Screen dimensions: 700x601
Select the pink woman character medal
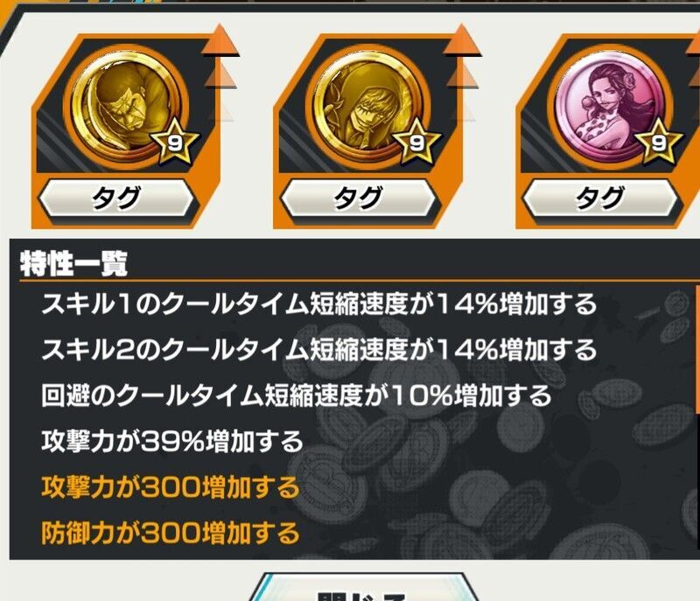612,106
